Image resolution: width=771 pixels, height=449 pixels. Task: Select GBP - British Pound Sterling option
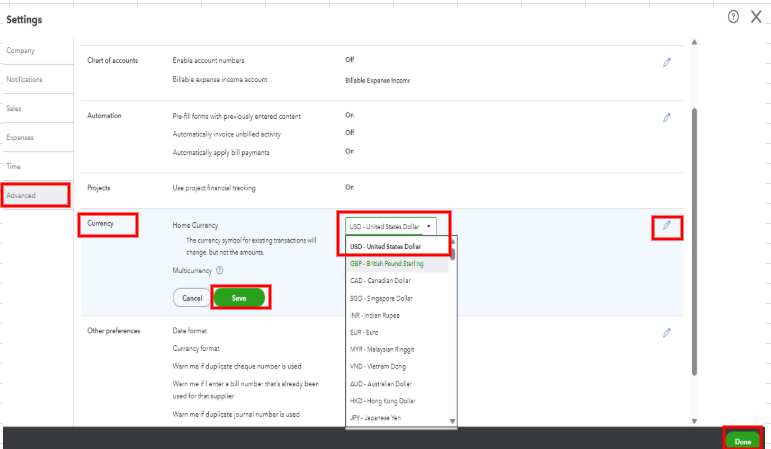[x=386, y=264]
